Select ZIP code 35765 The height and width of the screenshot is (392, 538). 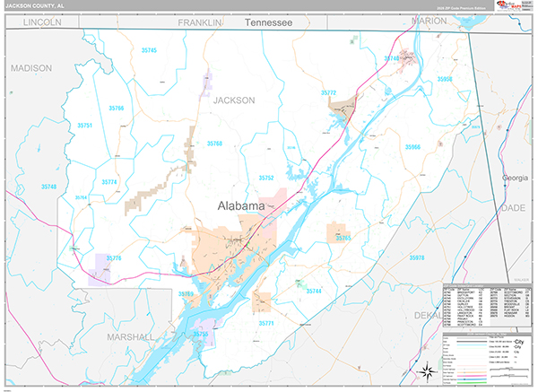(343, 238)
